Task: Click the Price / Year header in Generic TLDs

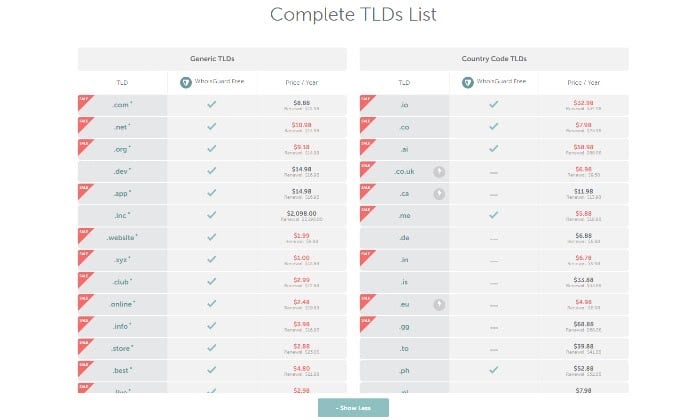Action: 302,83
